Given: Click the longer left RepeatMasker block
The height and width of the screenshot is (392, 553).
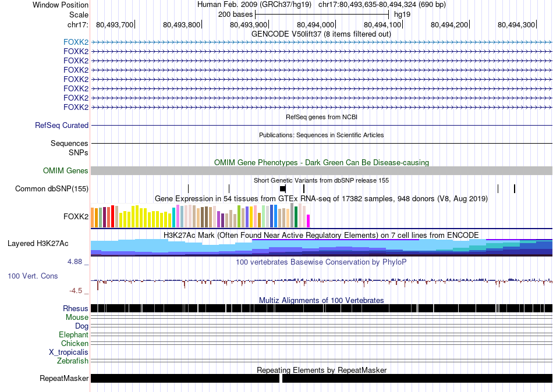Looking at the screenshot, I should click(x=185, y=378).
